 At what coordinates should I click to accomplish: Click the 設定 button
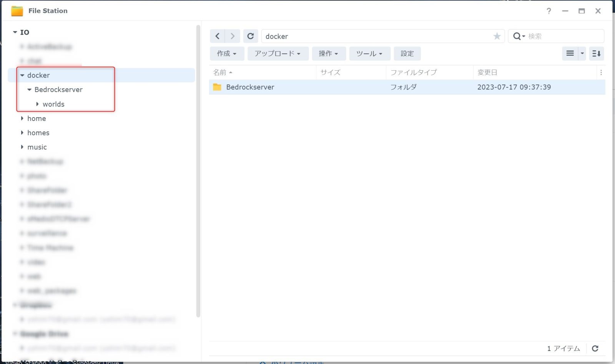coord(407,53)
